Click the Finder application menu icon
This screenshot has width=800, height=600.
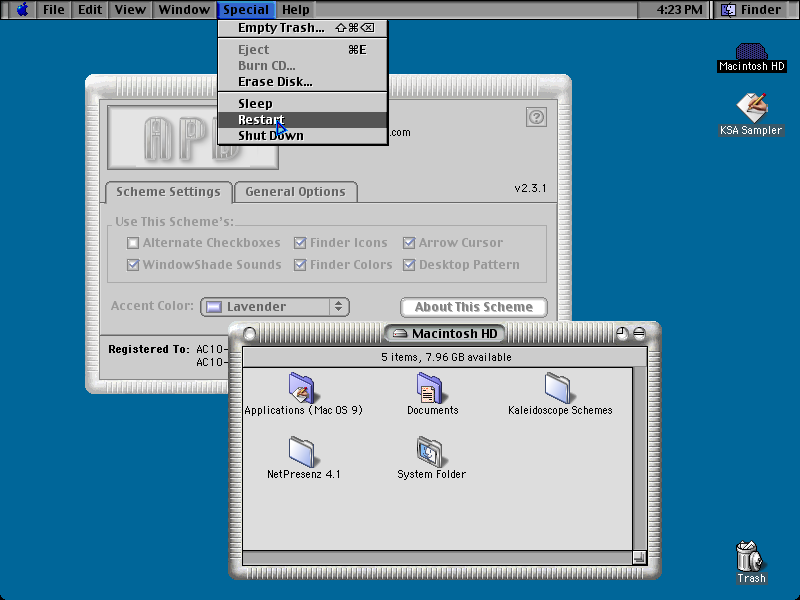728,10
